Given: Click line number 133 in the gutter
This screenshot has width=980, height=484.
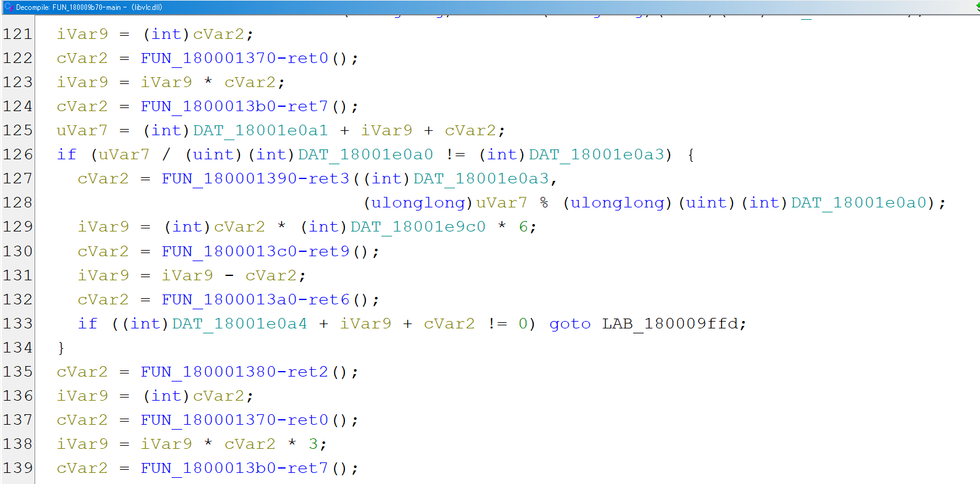Looking at the screenshot, I should 17,323.
